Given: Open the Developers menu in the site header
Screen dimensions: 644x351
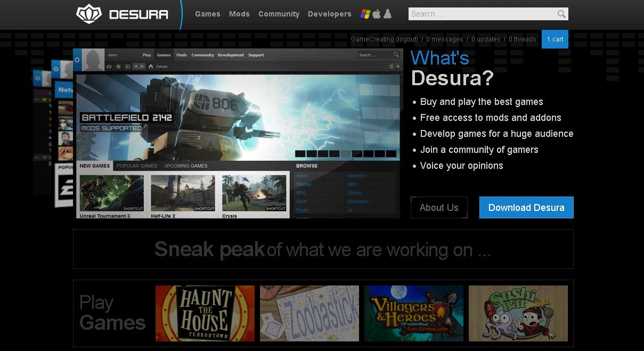Looking at the screenshot, I should pyautogui.click(x=329, y=14).
